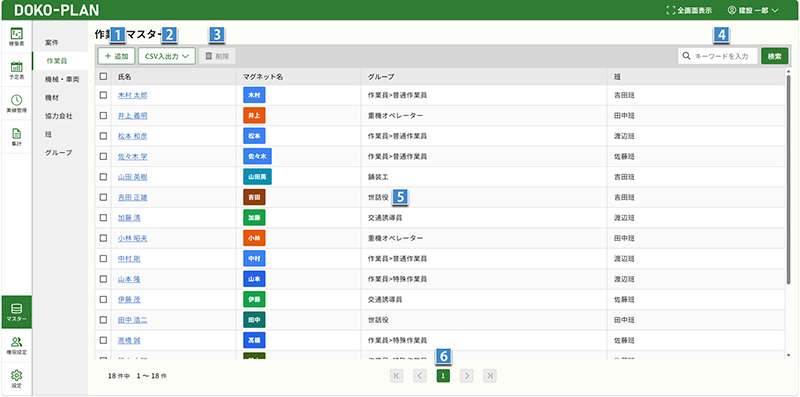Click the orange 井上 magnet badge

pos(254,116)
